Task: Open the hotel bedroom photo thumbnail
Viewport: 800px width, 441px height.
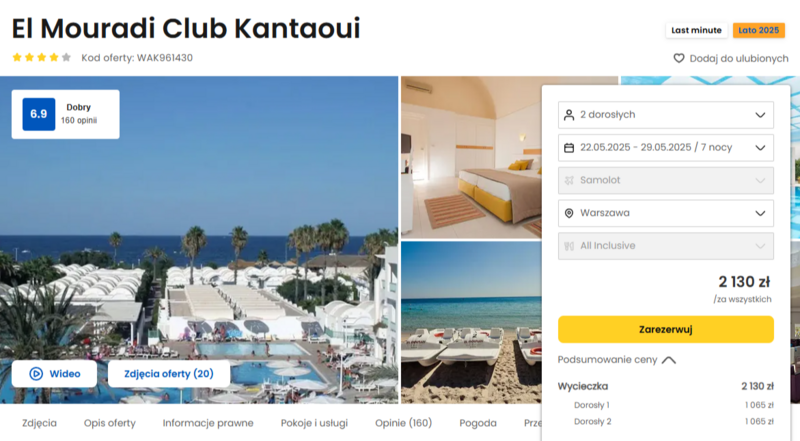Action: [471, 157]
